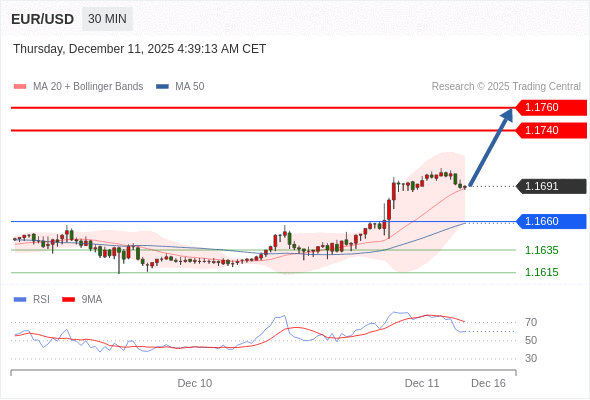Screen dimensions: 590x400
Task: Click the Dec 11 date axis label
Action: coord(422,383)
